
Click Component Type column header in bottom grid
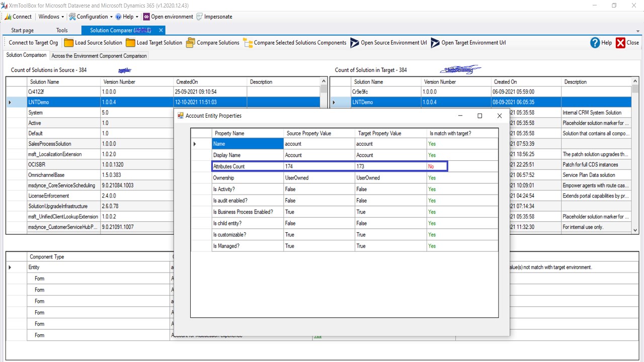point(99,256)
